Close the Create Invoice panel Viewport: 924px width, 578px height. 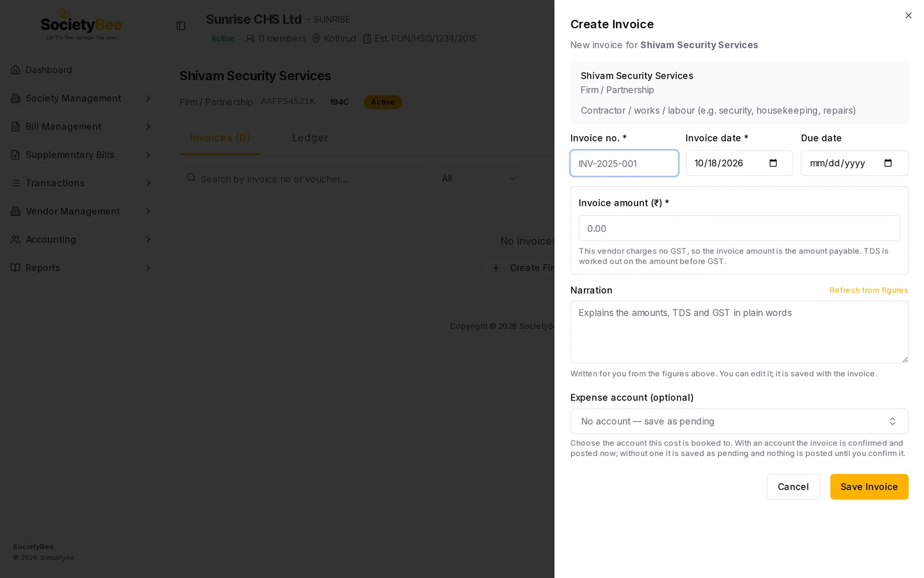pos(908,16)
